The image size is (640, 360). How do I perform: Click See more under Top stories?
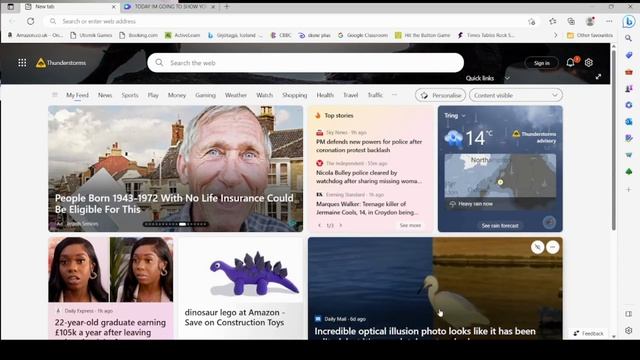pos(410,225)
